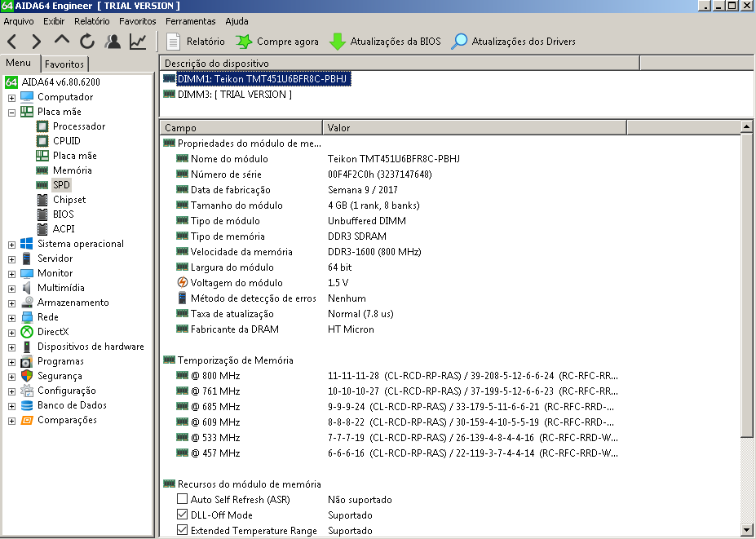Screen dimensions: 756x539
Task: Click the Segurança shield icon
Action: click(x=27, y=376)
